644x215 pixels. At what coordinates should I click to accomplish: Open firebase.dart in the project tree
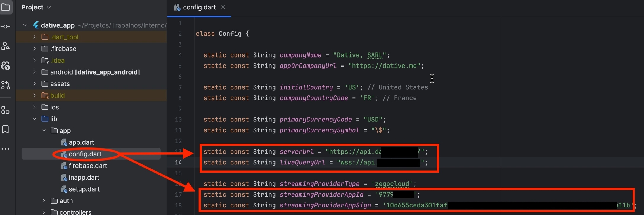point(88,166)
